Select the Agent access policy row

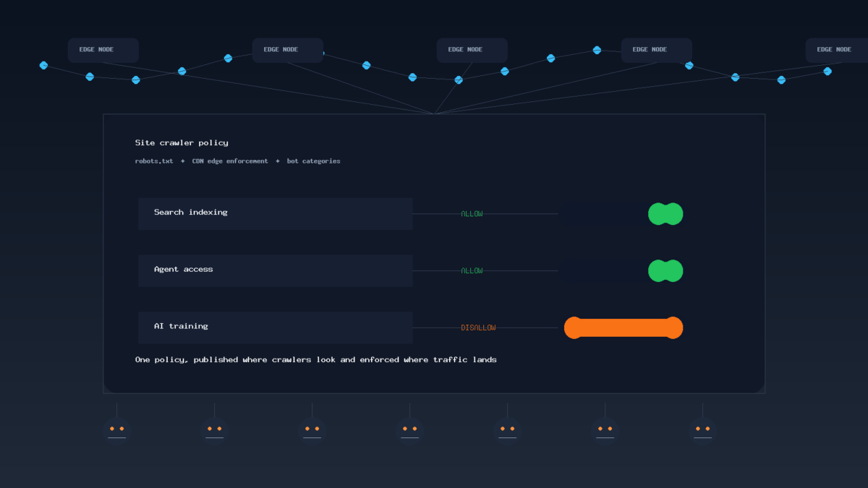276,271
